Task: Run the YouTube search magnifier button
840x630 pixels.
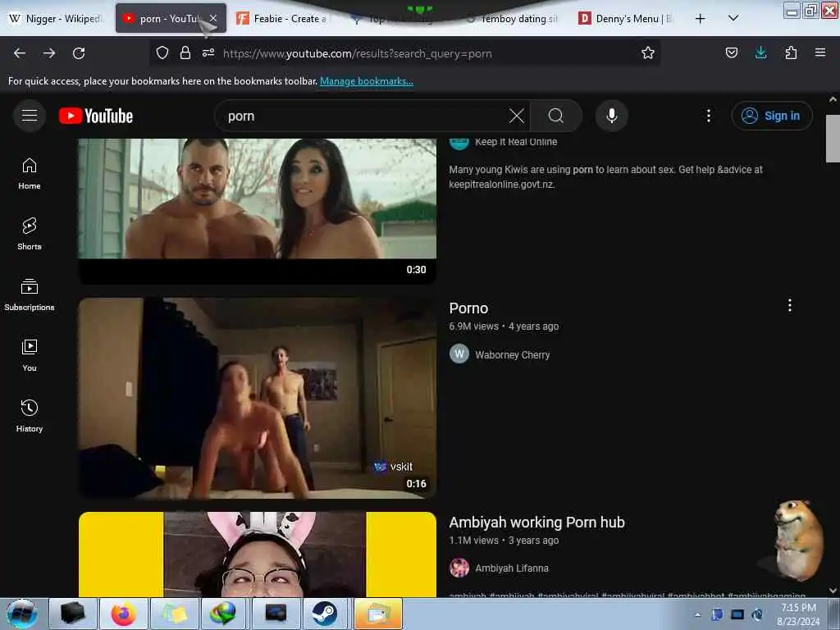Action: pos(556,116)
